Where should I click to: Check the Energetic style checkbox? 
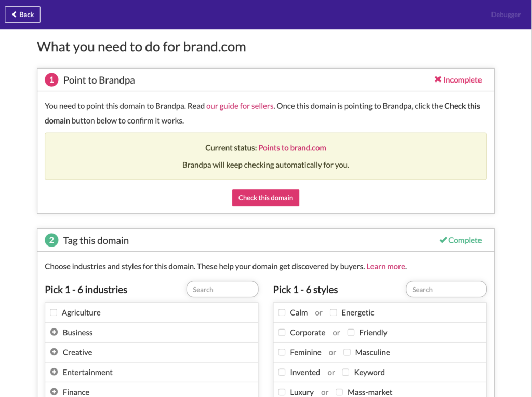tap(334, 312)
